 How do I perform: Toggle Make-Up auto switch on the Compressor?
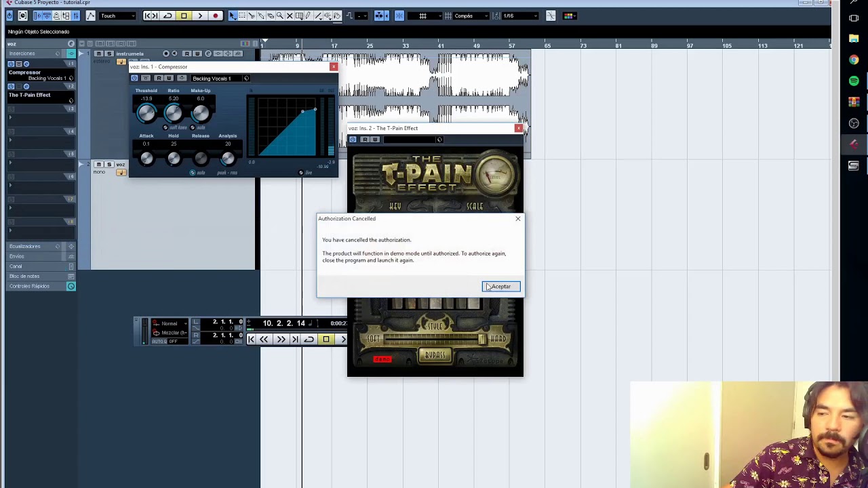point(193,127)
